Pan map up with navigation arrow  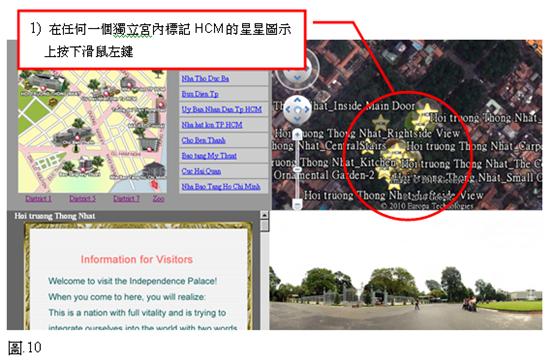point(297,100)
